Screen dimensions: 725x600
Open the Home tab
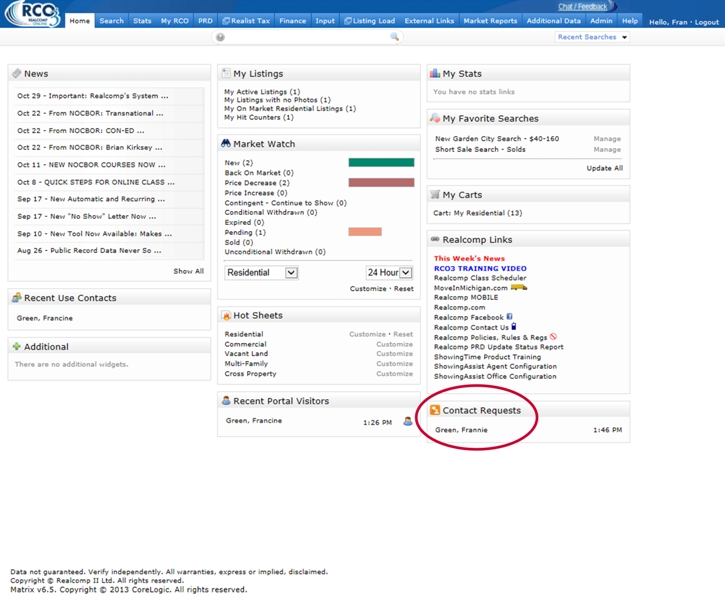pos(80,21)
